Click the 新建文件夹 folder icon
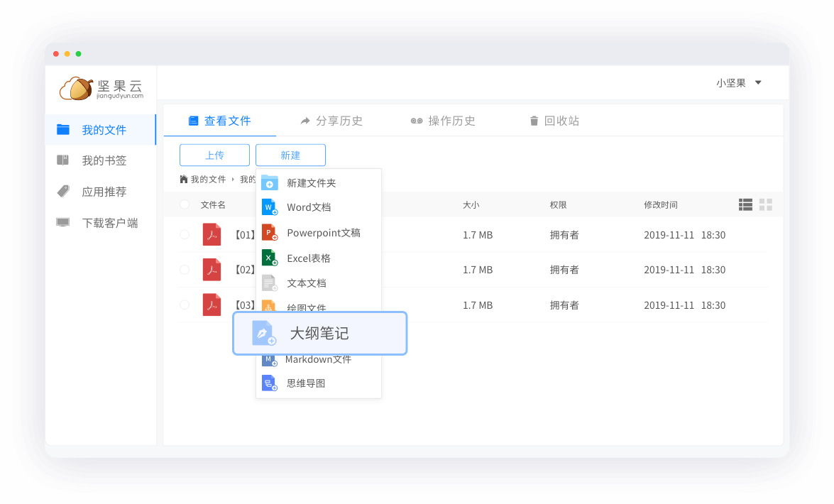The width and height of the screenshot is (834, 504). point(270,182)
